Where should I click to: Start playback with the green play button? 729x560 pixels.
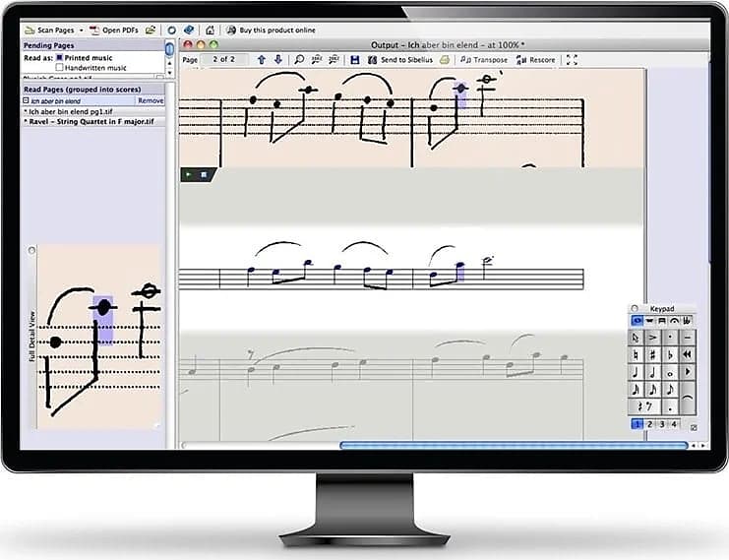(x=188, y=174)
